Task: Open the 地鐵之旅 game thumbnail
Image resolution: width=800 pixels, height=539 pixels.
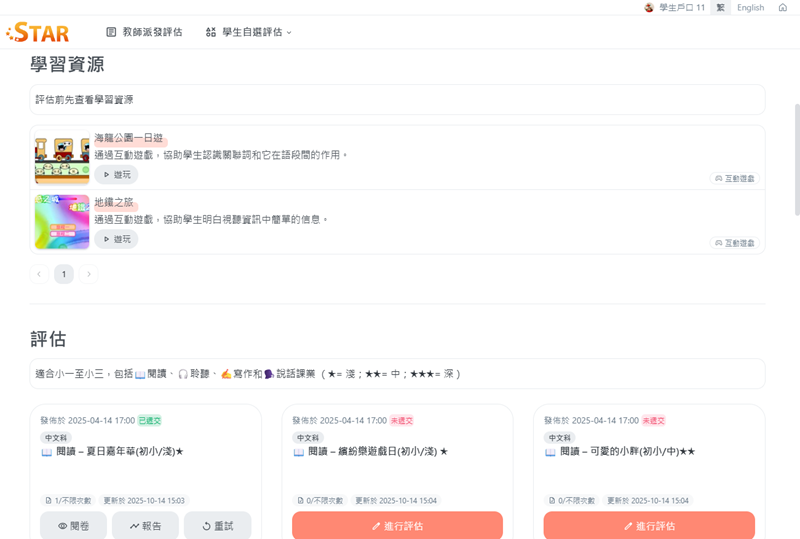Action: (62, 221)
